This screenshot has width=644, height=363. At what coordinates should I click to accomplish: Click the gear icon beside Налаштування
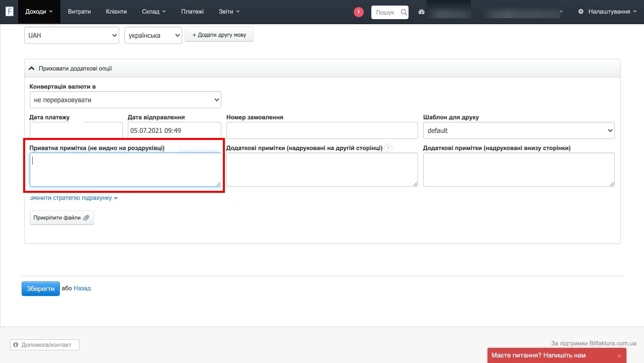pos(581,12)
